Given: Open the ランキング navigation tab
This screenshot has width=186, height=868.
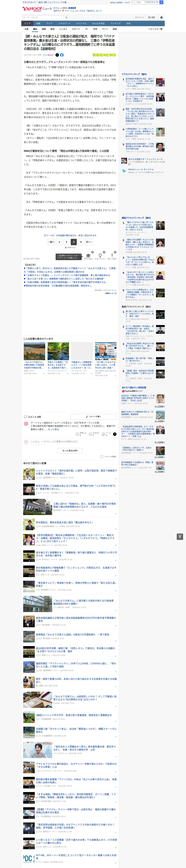Looking at the screenshot, I should click(x=115, y=24).
